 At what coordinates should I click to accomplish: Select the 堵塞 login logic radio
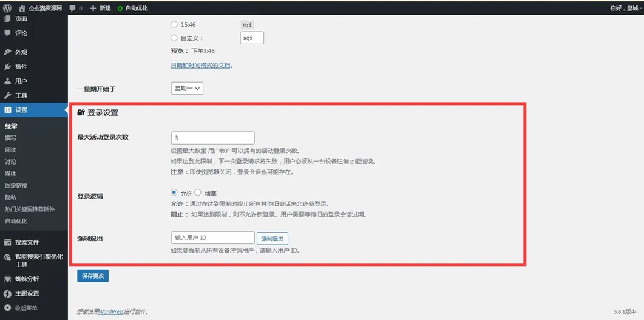pos(198,192)
